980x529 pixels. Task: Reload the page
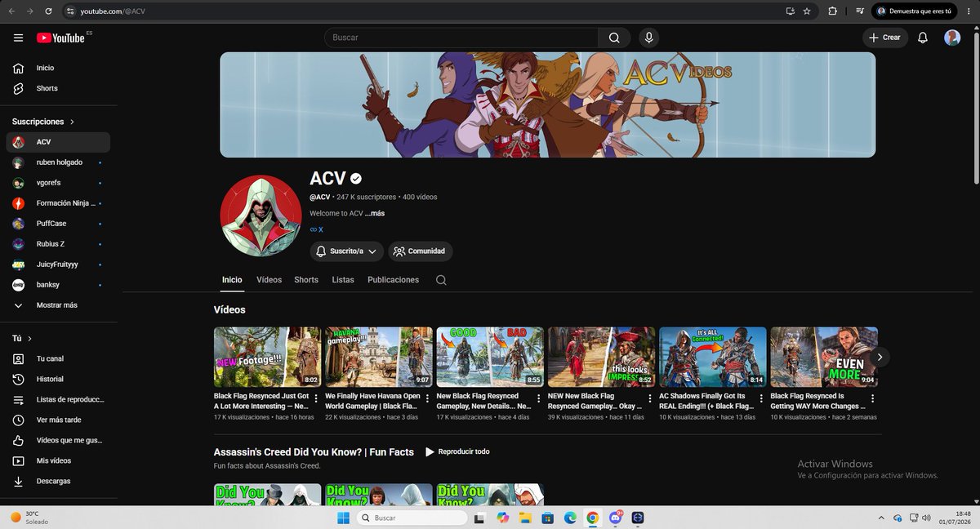tap(48, 11)
